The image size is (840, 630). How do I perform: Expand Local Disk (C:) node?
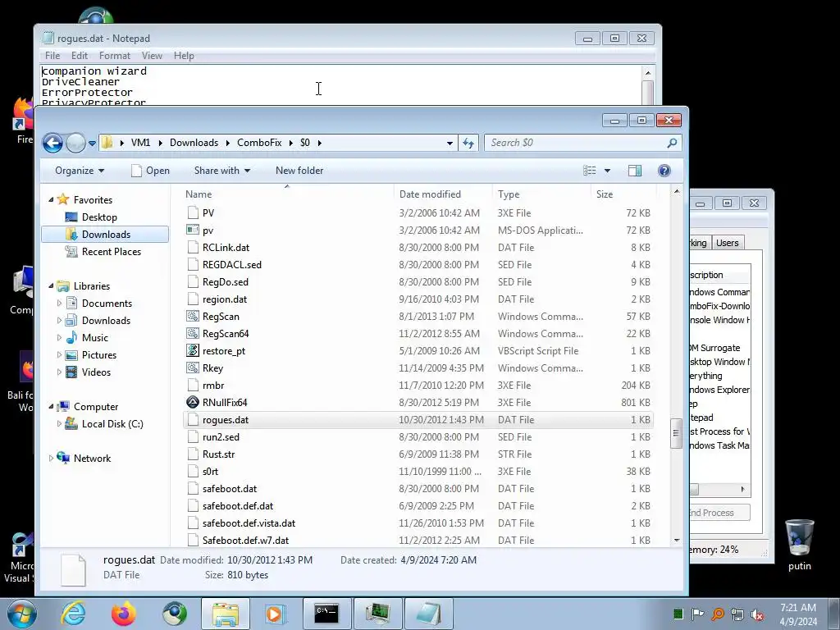59,424
